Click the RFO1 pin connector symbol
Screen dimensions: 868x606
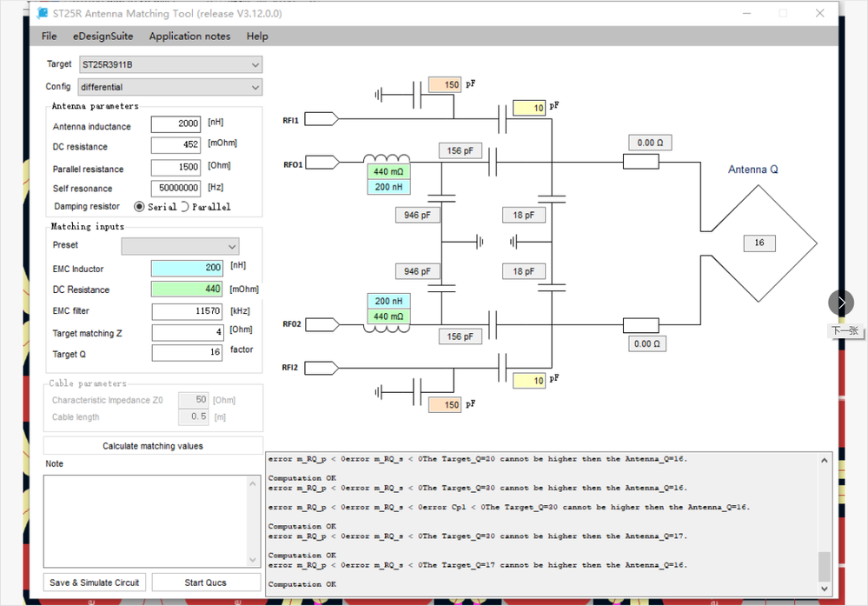click(321, 162)
